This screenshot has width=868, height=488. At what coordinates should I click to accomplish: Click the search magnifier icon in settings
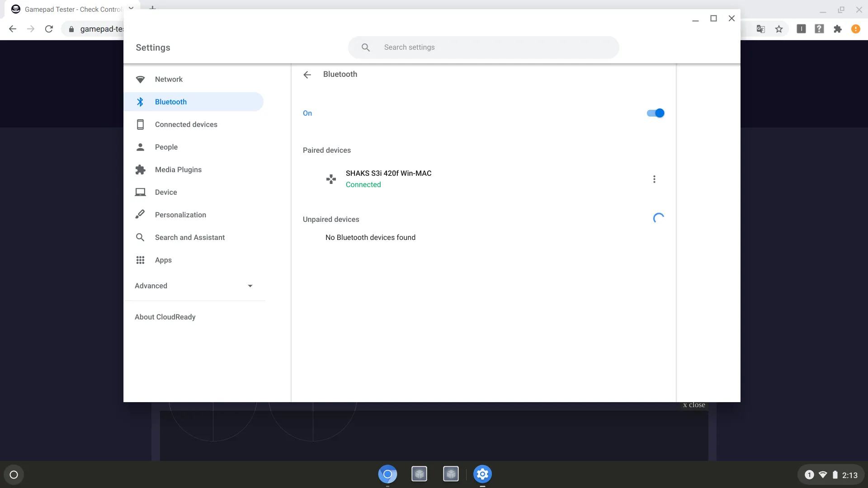366,47
